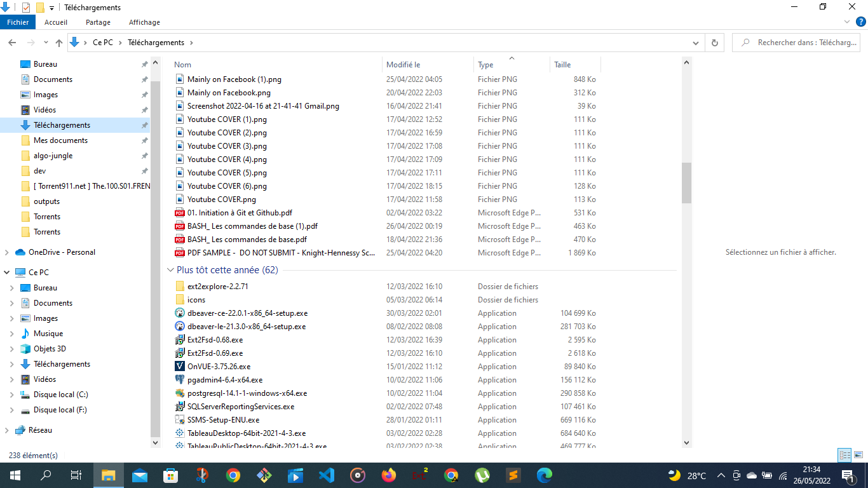Viewport: 868px width, 488px height.
Task: Select the ext2explore-2.2.71 folder icon
Action: [180, 287]
